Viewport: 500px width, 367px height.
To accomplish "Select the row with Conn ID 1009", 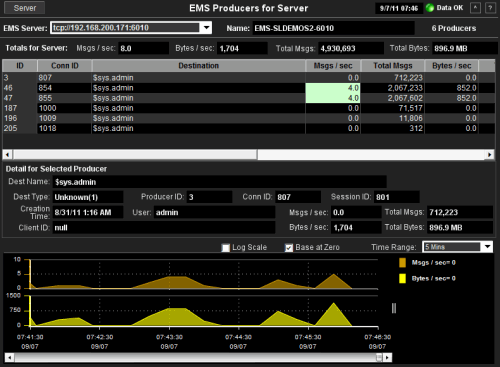I will (248, 118).
